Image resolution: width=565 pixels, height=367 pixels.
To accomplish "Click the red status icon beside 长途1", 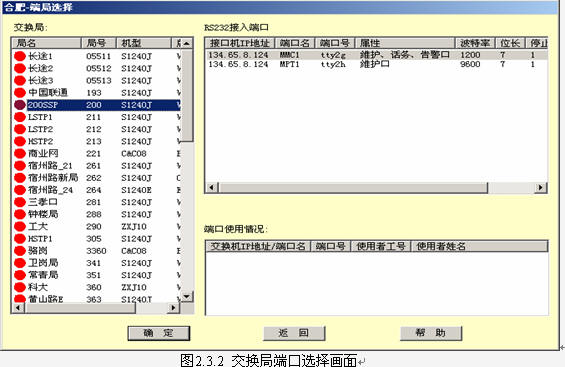I will (20, 56).
